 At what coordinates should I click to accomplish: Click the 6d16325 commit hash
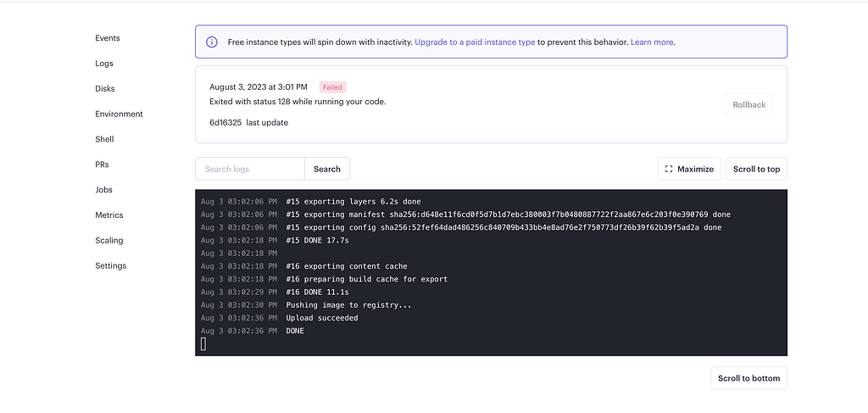pos(225,123)
